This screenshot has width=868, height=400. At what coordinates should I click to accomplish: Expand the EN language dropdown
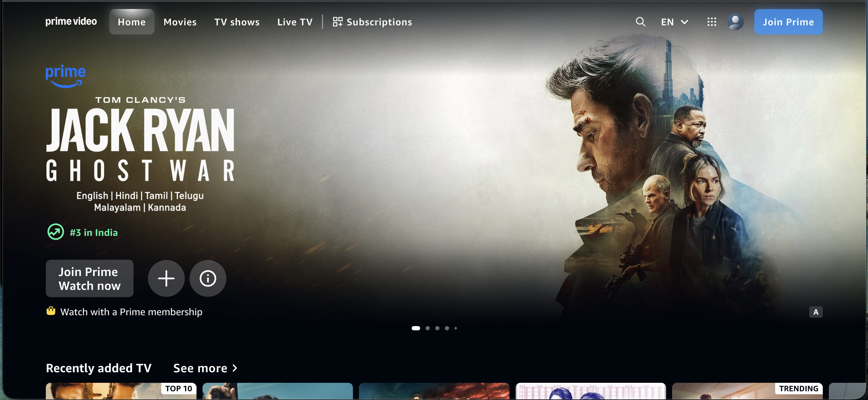pos(674,22)
